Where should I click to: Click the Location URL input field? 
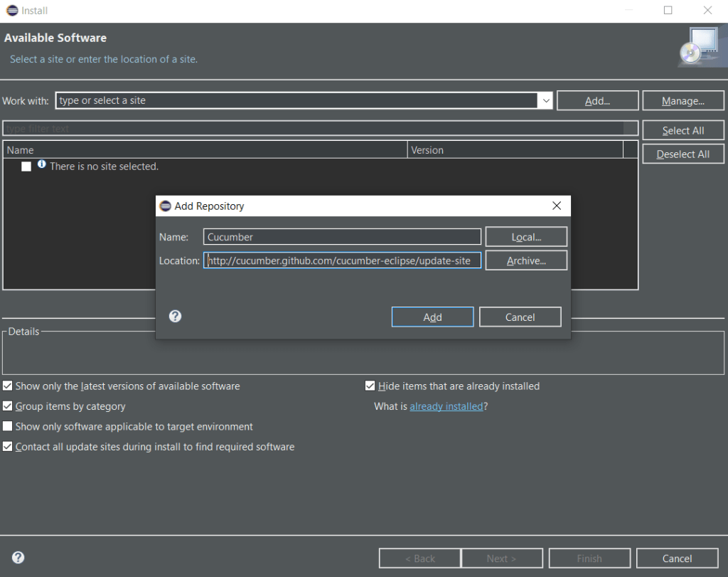click(x=342, y=261)
